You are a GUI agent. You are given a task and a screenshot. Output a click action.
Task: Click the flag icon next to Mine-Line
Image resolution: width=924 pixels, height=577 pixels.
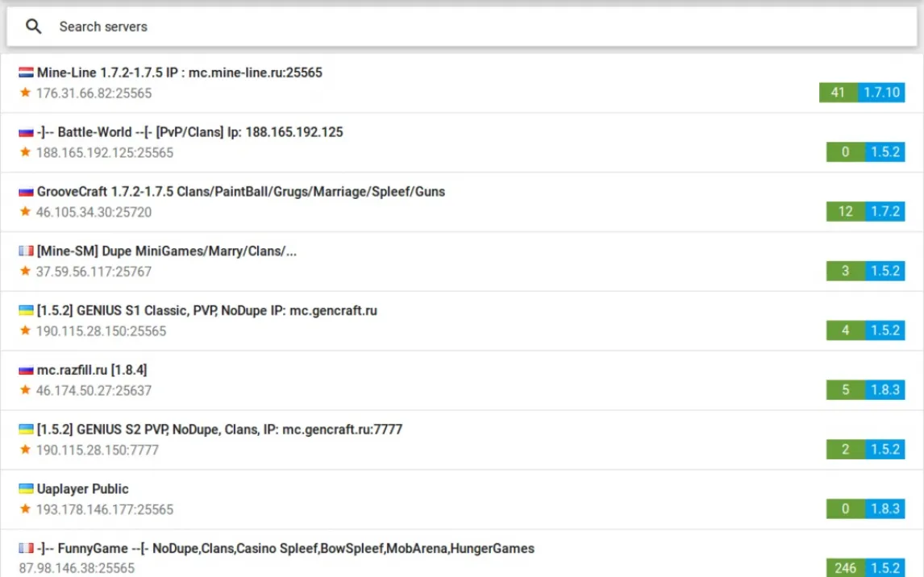[26, 73]
